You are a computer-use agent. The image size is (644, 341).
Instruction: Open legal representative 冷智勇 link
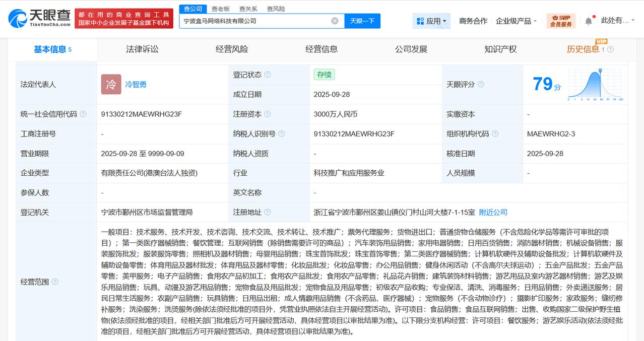click(x=136, y=85)
